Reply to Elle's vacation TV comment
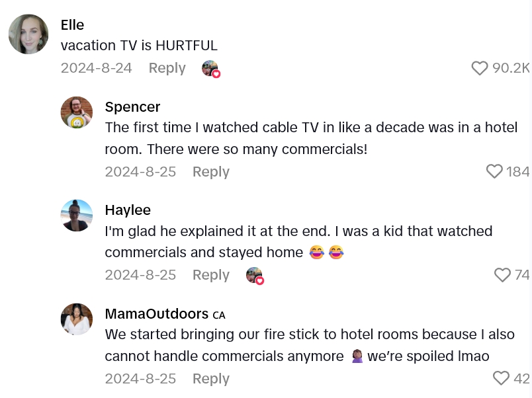 coord(167,68)
